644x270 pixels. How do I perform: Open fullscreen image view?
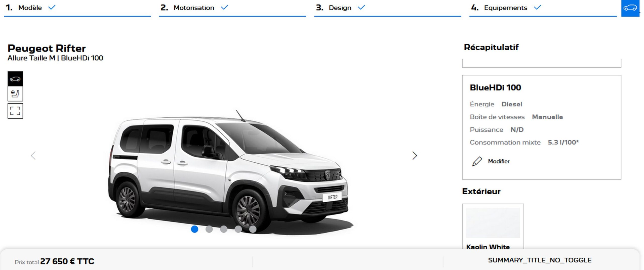[x=15, y=111]
